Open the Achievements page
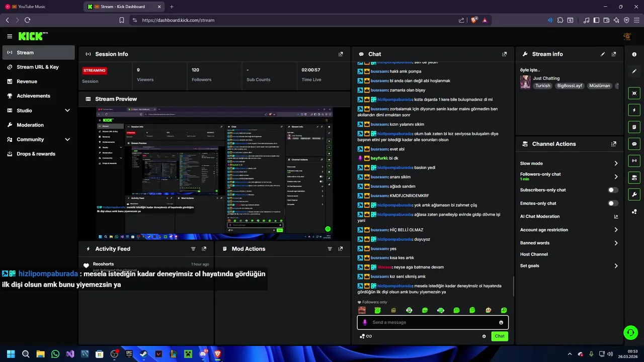 coord(38,96)
